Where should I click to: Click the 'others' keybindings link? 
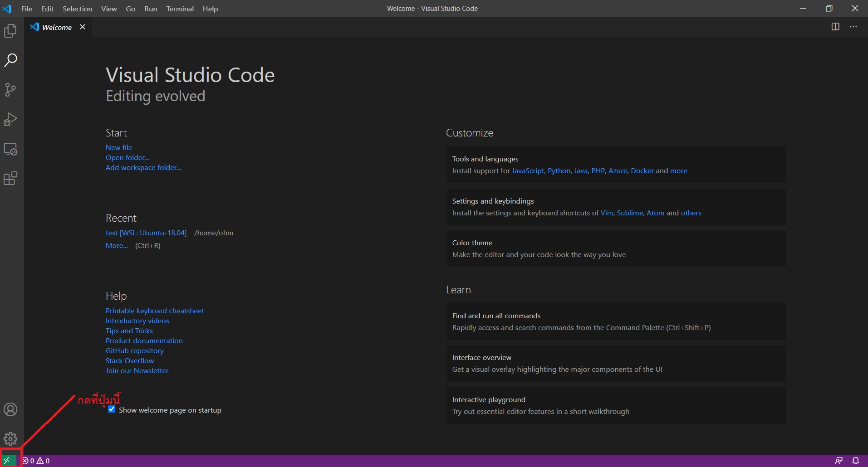point(691,213)
